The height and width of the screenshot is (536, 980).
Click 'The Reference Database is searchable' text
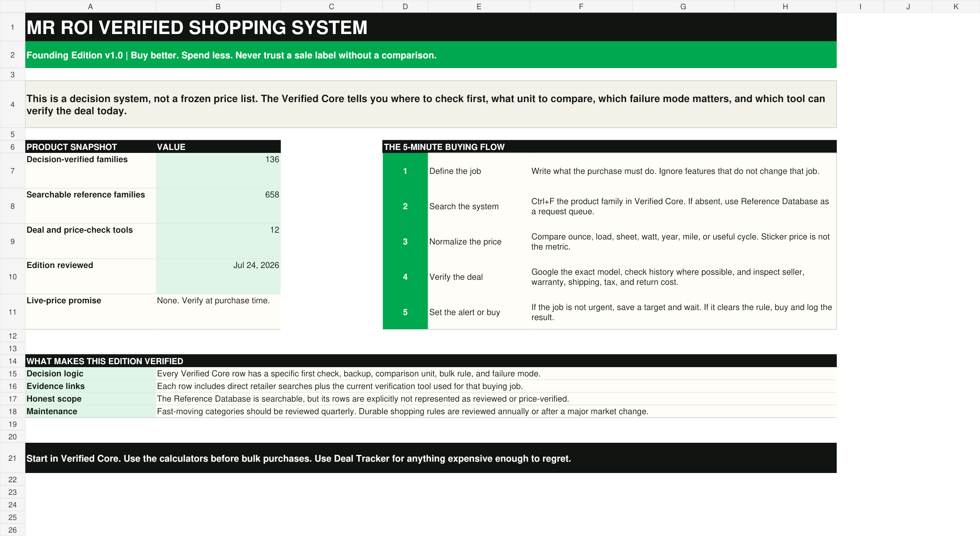[x=496, y=399]
